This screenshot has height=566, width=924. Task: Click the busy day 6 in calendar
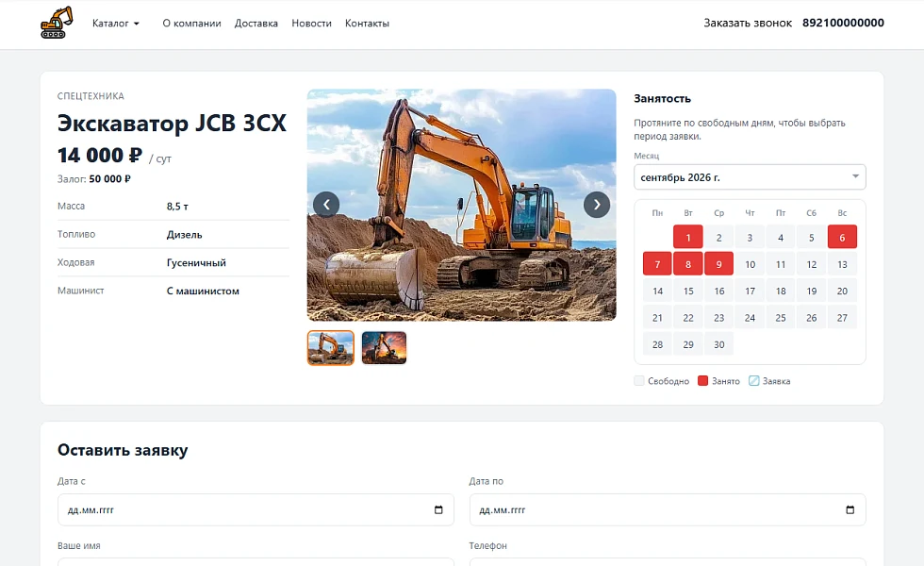(842, 237)
